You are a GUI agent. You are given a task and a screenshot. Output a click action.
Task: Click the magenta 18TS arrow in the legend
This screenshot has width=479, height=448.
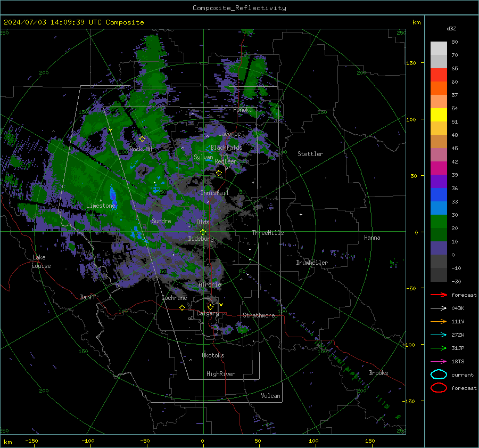click(439, 362)
